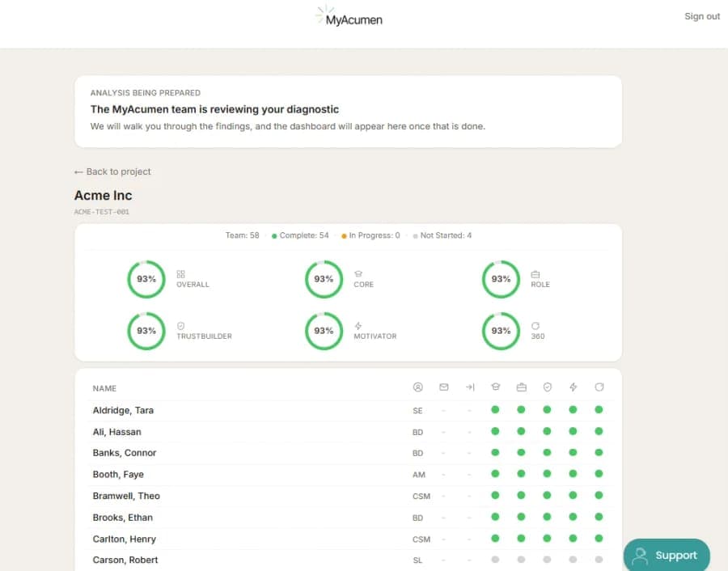The width and height of the screenshot is (728, 571).
Task: Select the Banks, Connor row
Action: [x=350, y=453]
